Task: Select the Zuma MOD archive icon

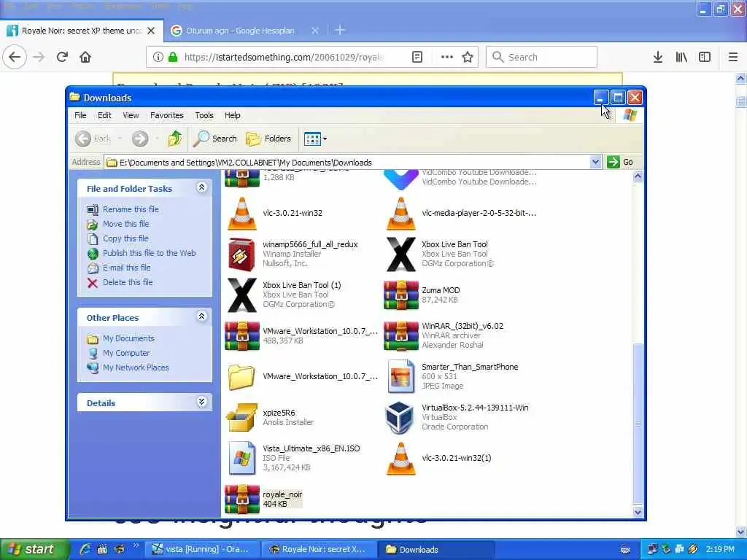Action: [400, 295]
